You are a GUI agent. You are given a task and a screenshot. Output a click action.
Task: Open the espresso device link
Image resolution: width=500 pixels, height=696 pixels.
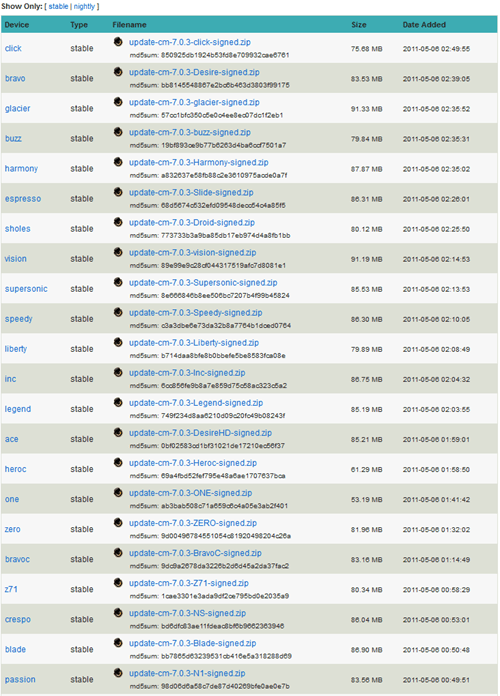click(23, 199)
